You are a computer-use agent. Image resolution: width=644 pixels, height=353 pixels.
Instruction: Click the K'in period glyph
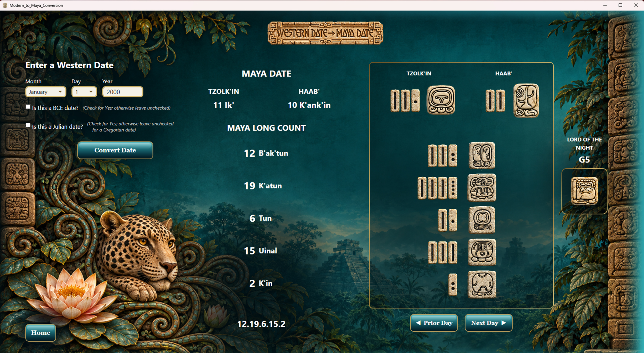(482, 284)
